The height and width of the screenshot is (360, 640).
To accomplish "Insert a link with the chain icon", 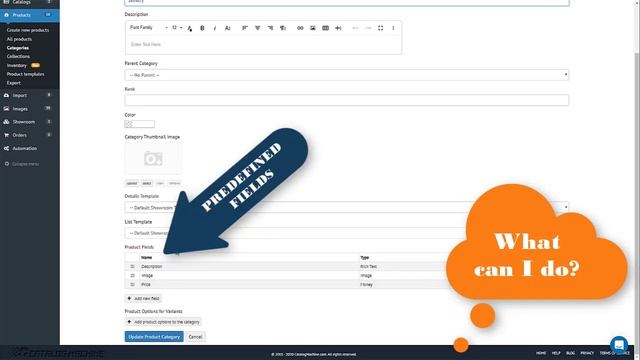I will (300, 28).
